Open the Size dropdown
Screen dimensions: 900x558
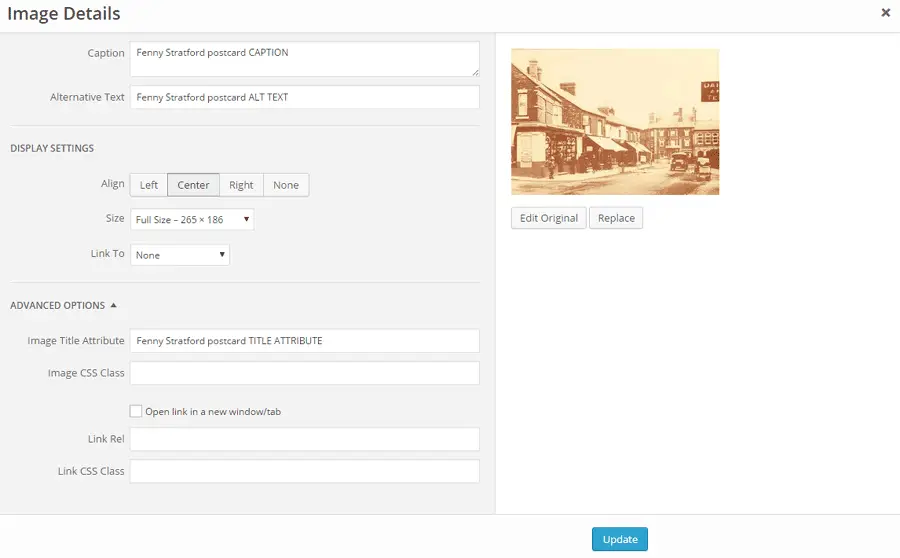click(192, 219)
